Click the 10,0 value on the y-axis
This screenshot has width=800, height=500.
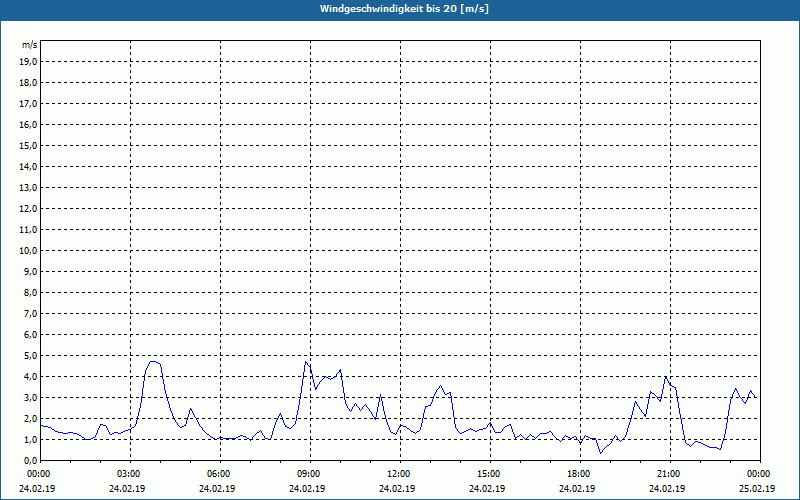[28, 251]
